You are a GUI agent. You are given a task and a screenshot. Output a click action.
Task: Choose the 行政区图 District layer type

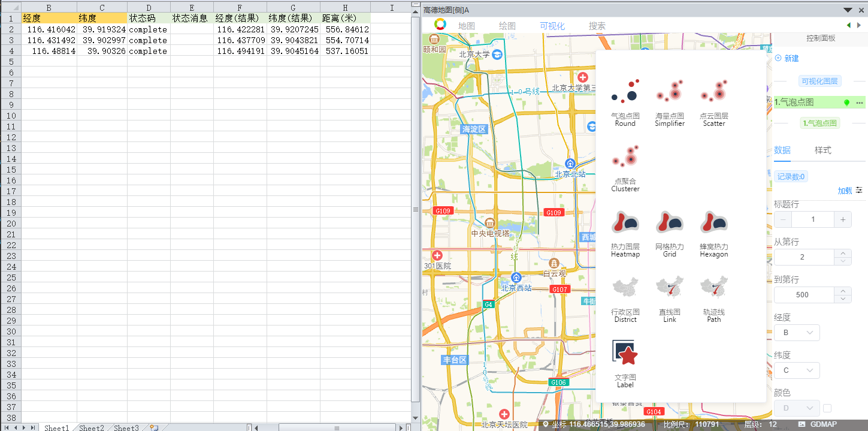pos(625,298)
